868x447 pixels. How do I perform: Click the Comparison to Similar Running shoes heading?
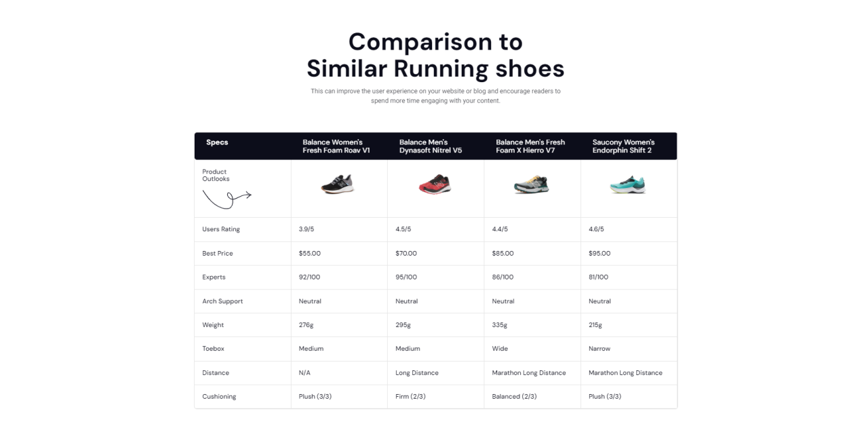[x=435, y=55]
